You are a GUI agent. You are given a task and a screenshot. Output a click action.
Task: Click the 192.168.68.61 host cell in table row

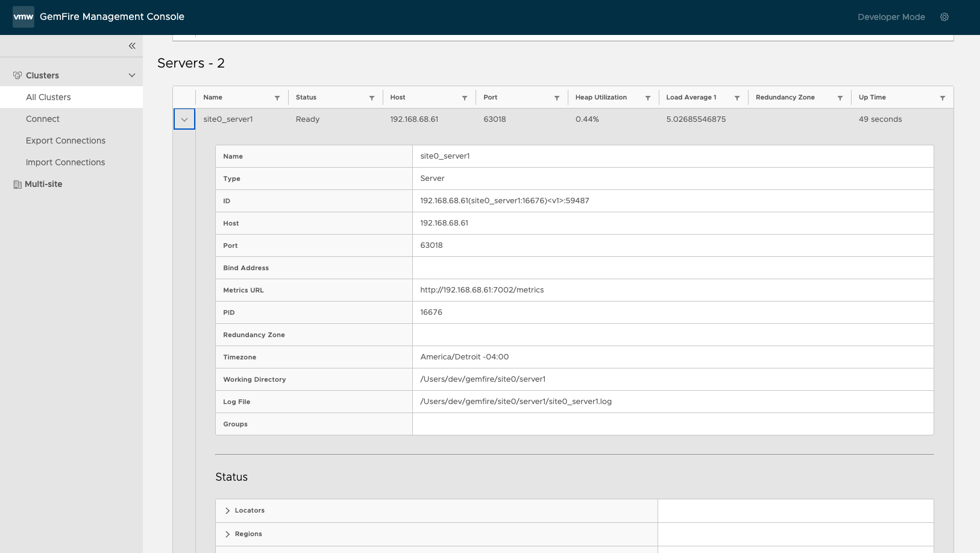pos(414,119)
